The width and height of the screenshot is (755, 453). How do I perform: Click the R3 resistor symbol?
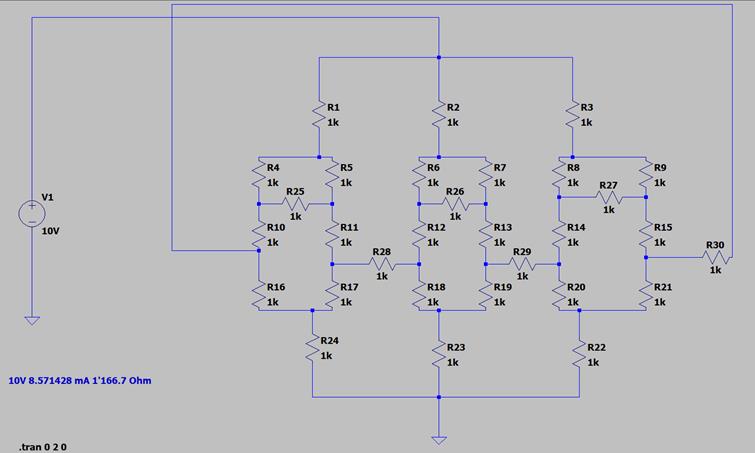[x=571, y=116]
